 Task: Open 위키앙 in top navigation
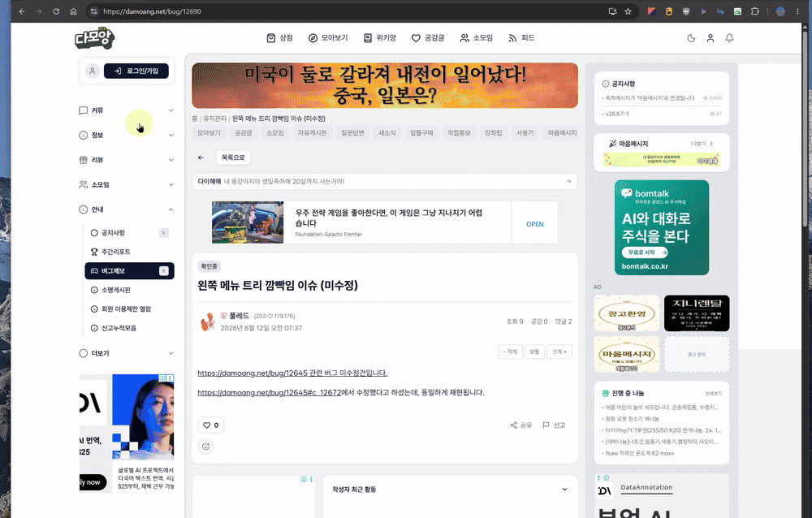point(380,38)
